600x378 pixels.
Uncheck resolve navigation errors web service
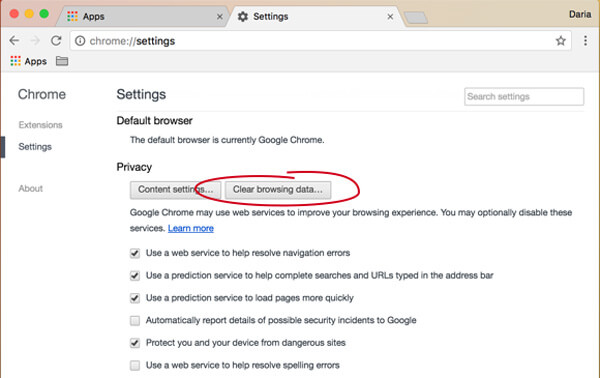point(135,253)
